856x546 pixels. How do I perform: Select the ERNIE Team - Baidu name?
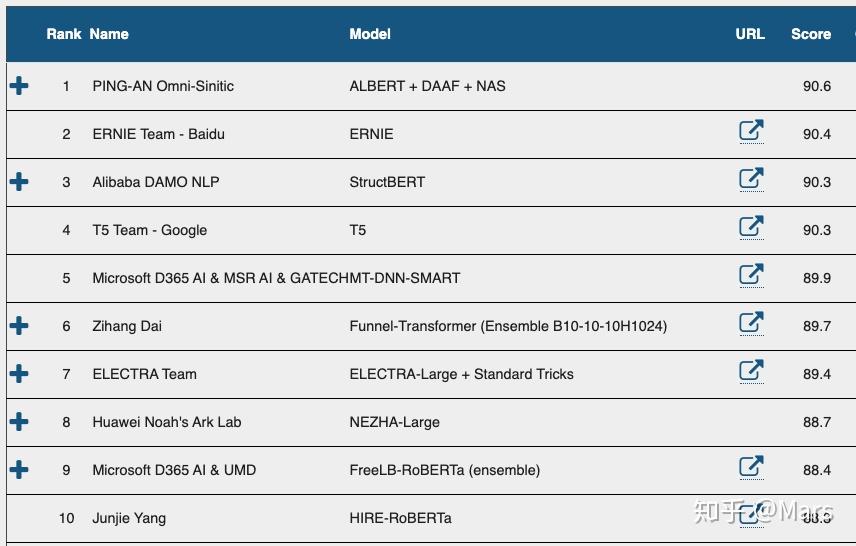[158, 134]
